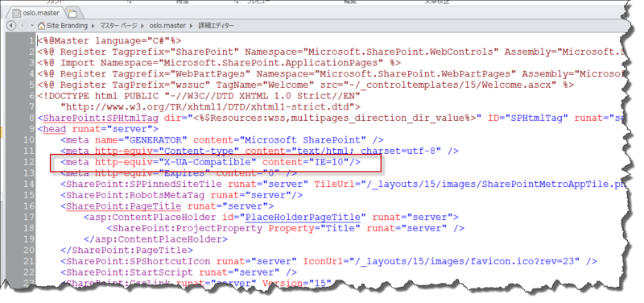The image size is (644, 303).
Task: Click 'Property="Title"' attribute text
Action: [x=315, y=228]
